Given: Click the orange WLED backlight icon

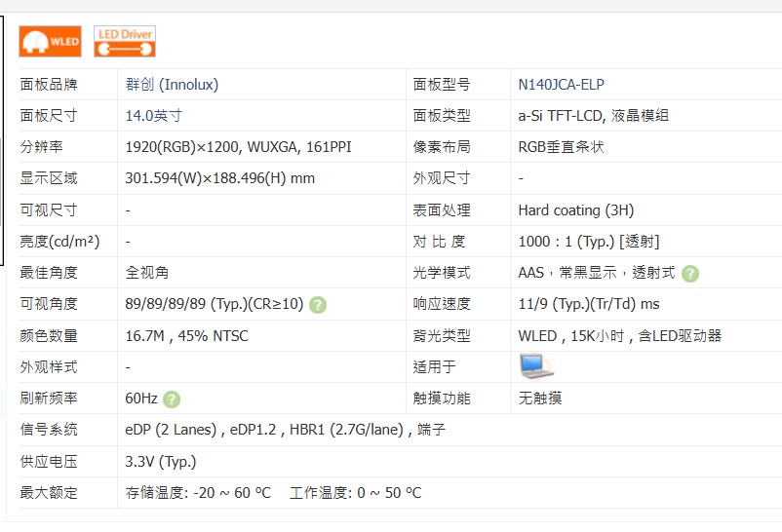Looking at the screenshot, I should (x=50, y=41).
